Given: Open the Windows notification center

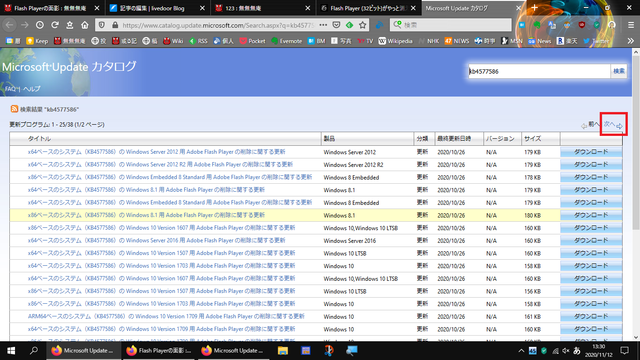Looking at the screenshot, I should coord(624,351).
